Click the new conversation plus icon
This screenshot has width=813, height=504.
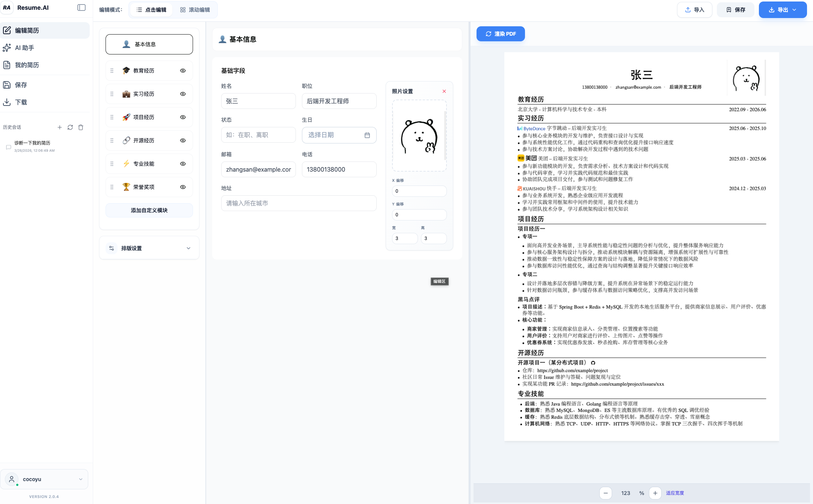pos(60,127)
